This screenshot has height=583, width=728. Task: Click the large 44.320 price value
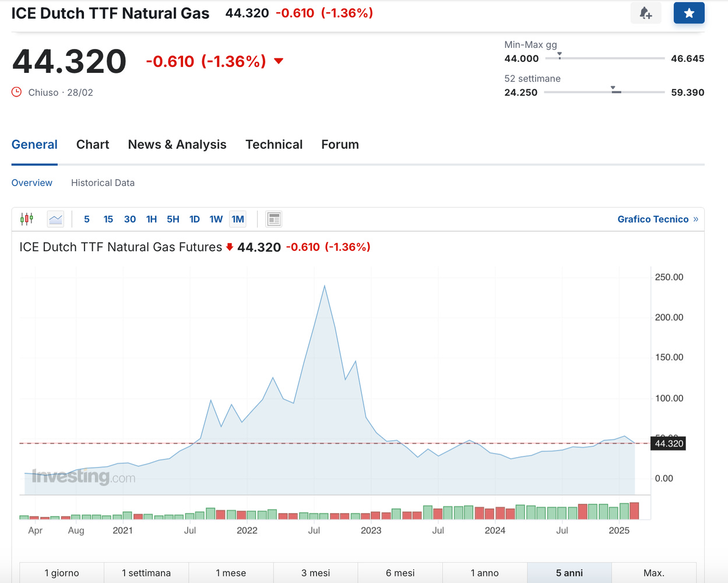pyautogui.click(x=69, y=61)
